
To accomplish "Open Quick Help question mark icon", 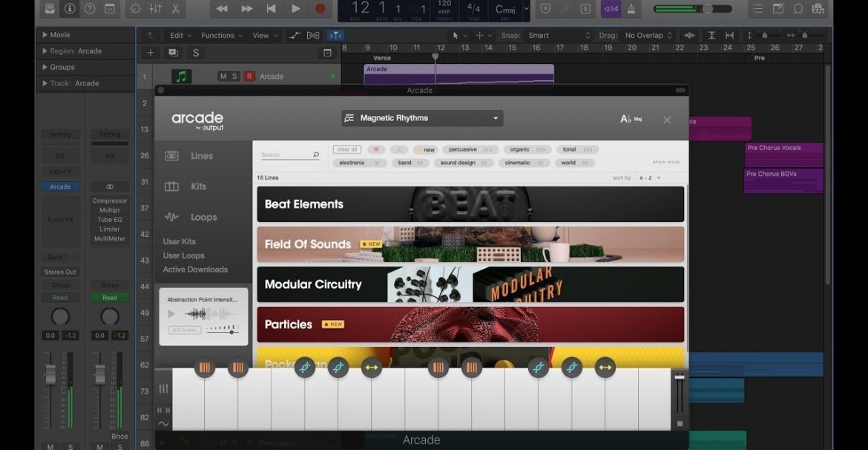I will (x=90, y=8).
